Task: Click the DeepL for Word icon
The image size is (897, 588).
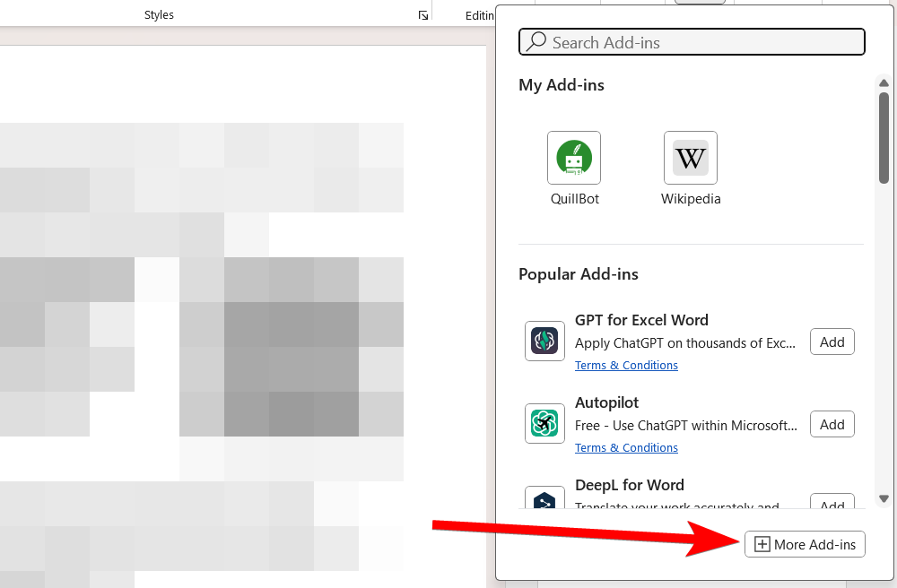Action: point(544,498)
